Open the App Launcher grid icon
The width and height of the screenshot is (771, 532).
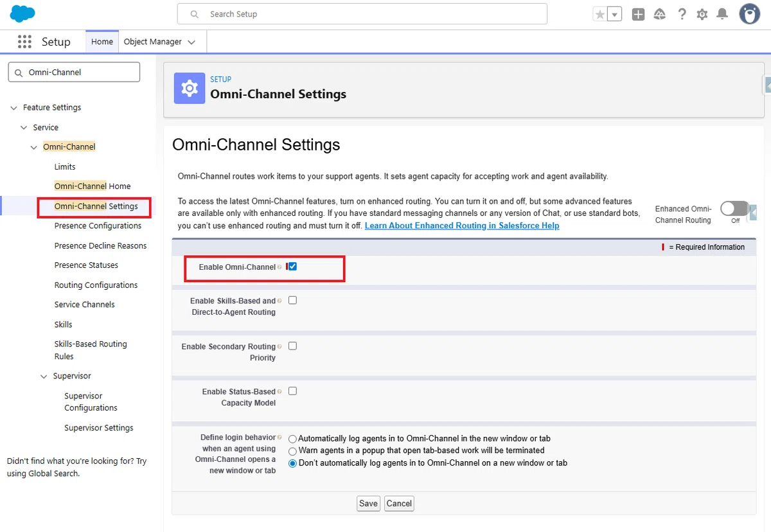(x=24, y=42)
